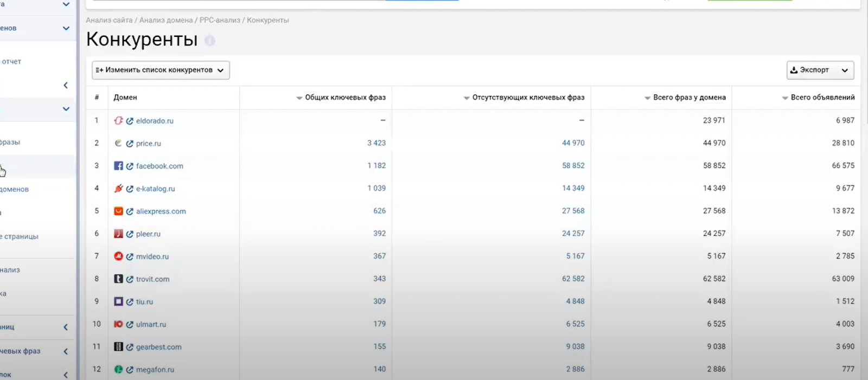Image resolution: width=868 pixels, height=380 pixels.
Task: Open the aliexpress.com domain link
Action: (x=161, y=211)
